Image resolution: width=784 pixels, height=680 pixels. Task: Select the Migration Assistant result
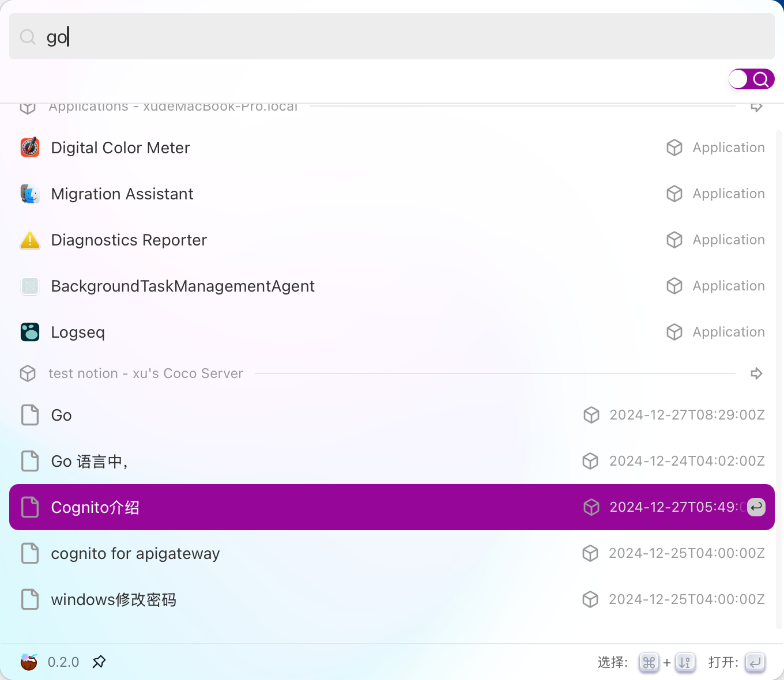tap(392, 194)
